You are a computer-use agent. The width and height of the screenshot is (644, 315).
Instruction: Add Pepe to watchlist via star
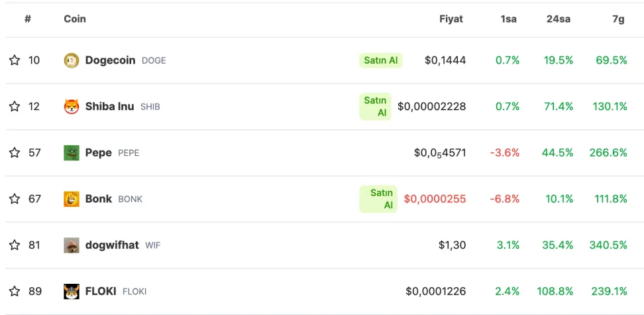(15, 153)
